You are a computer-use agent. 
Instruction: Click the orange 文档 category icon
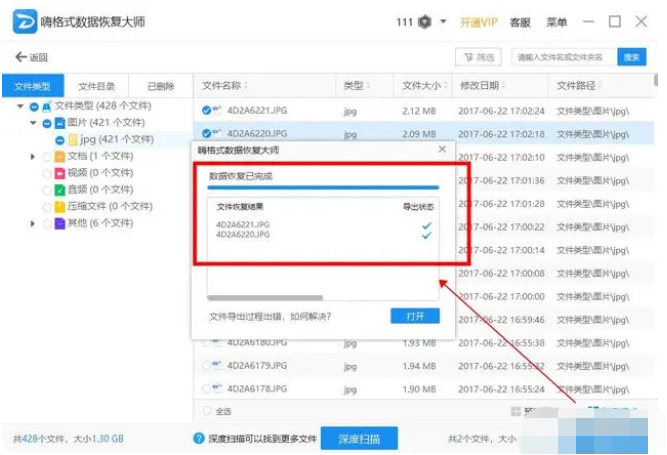click(x=60, y=156)
